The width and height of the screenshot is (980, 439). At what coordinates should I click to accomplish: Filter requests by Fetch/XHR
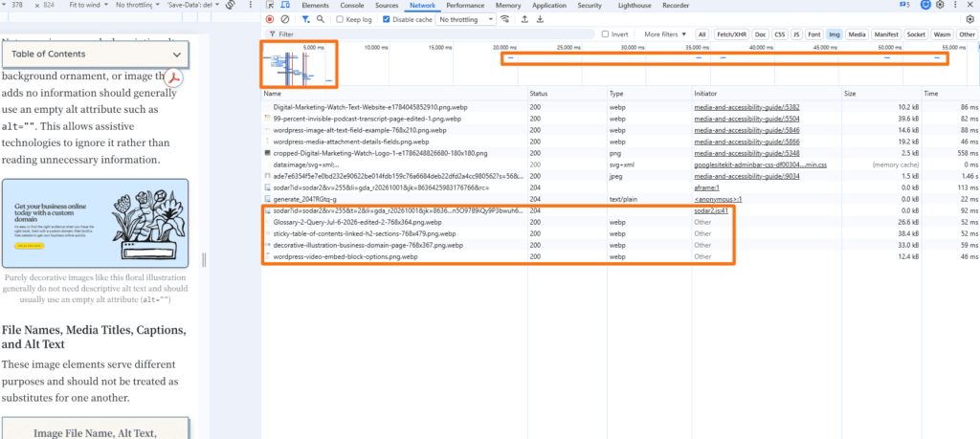[x=730, y=34]
